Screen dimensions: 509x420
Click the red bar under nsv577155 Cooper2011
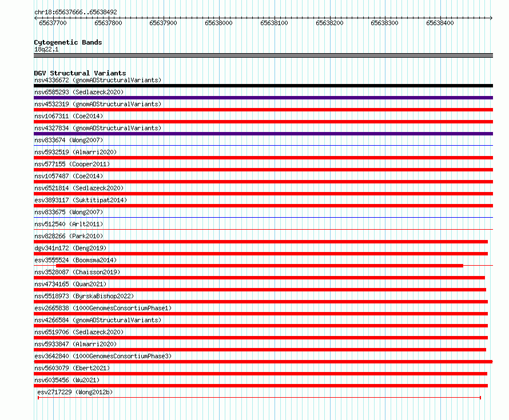[x=263, y=170]
